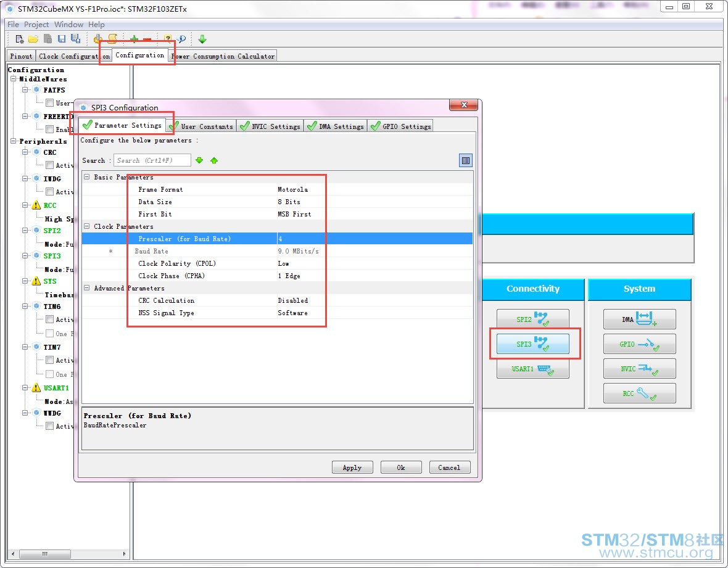Click the USART1 warning icon in tree
The height and width of the screenshot is (568, 728).
[36, 387]
